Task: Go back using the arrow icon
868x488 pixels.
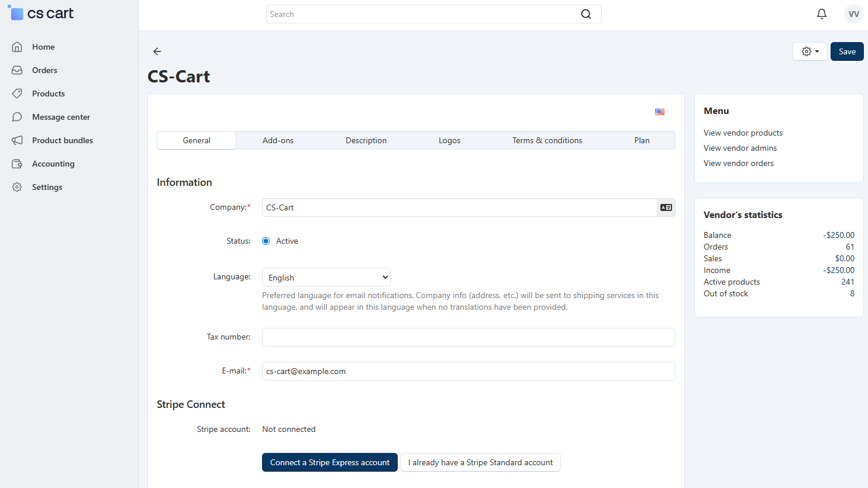Action: pos(157,51)
